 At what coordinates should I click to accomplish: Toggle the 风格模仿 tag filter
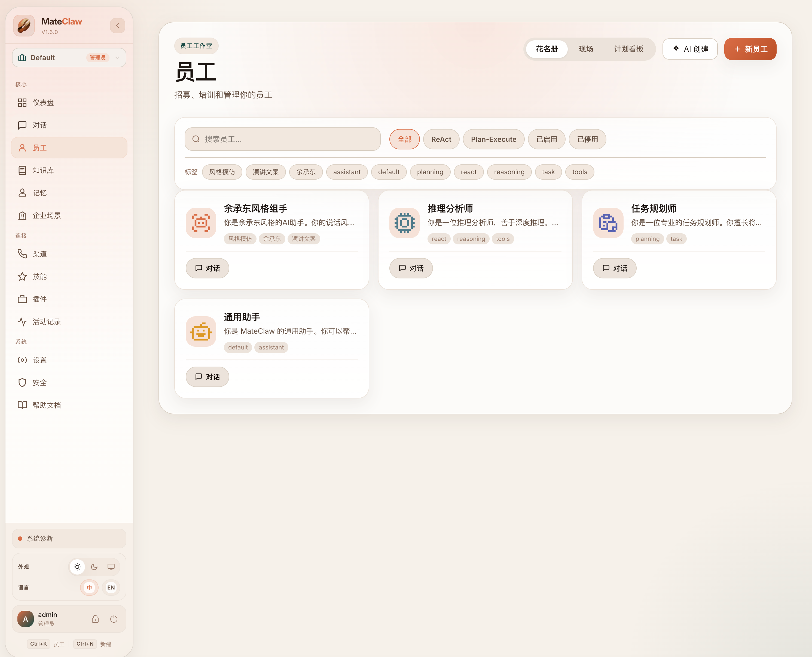click(222, 172)
